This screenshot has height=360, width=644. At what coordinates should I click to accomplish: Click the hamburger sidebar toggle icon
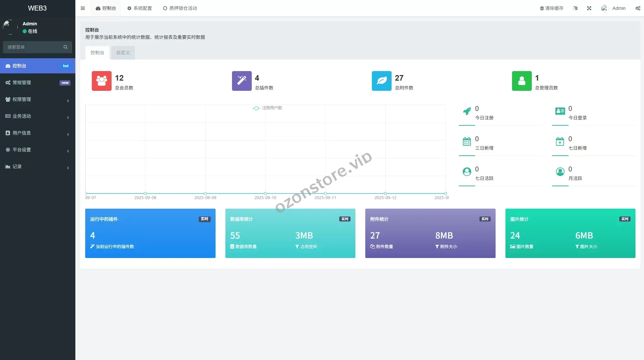pos(83,8)
